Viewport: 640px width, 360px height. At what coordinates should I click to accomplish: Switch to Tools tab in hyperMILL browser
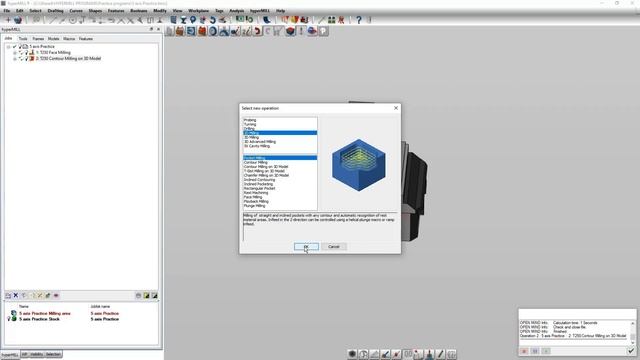click(x=23, y=39)
